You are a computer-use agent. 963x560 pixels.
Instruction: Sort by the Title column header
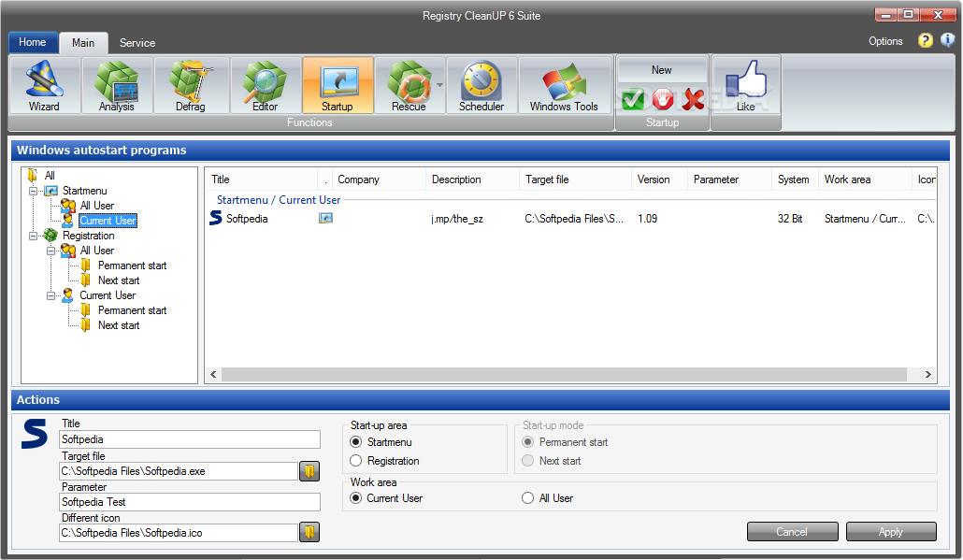point(262,179)
